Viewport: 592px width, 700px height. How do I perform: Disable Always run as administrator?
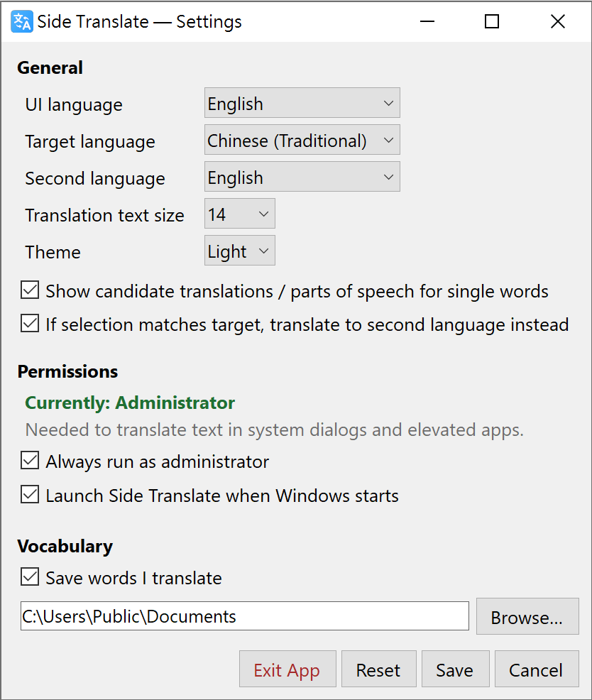[30, 461]
